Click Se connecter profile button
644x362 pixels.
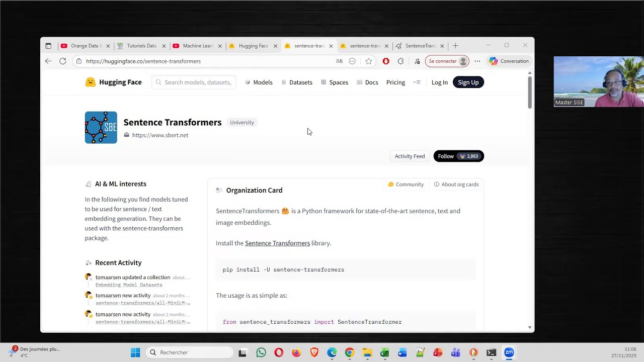point(447,61)
